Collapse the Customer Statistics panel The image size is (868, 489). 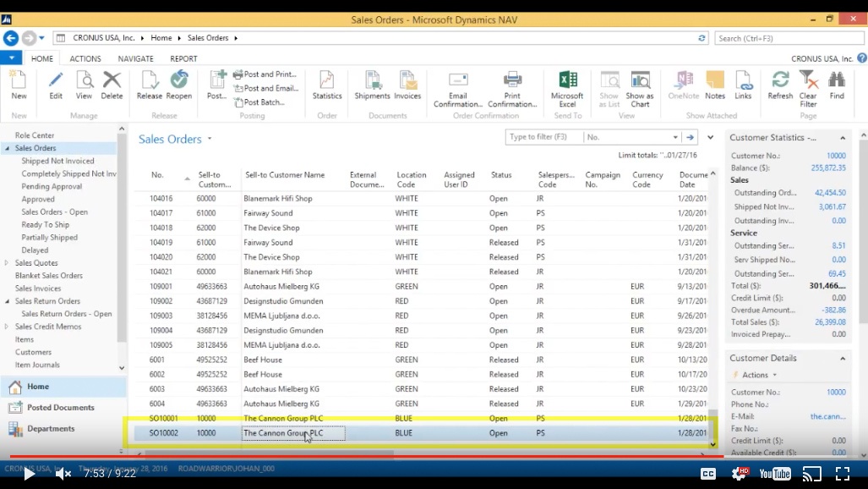click(x=843, y=138)
